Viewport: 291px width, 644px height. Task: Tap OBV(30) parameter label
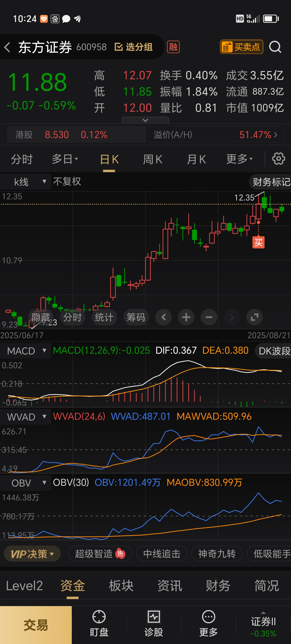click(71, 483)
